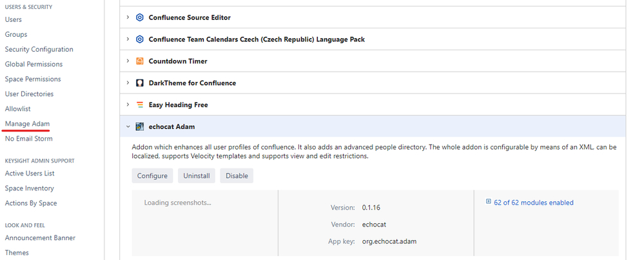
Task: Expand the Countdown Timer row
Action: [x=128, y=61]
